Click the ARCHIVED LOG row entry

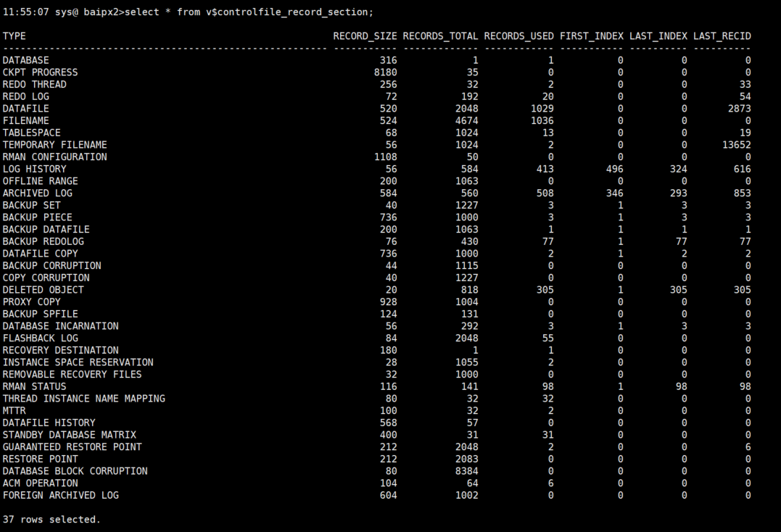tap(38, 193)
